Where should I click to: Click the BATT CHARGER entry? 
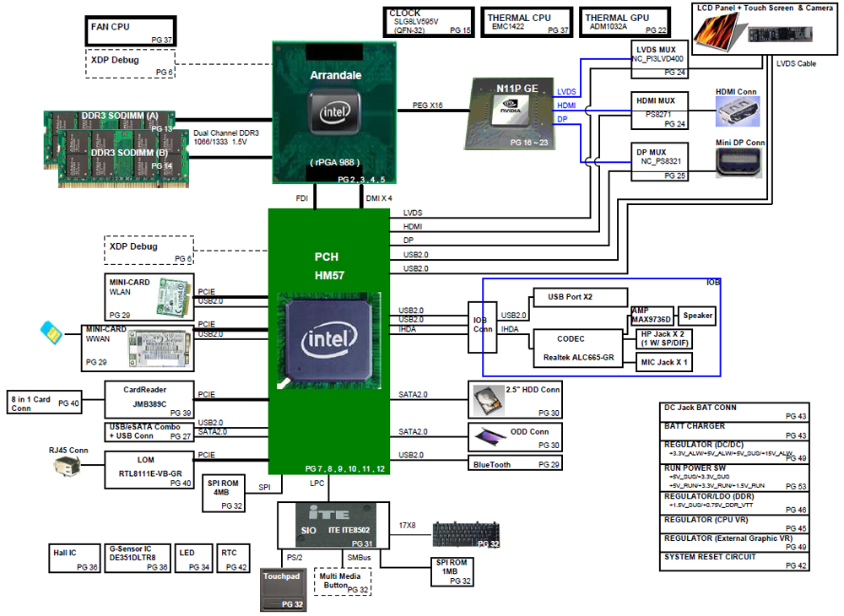coord(734,431)
